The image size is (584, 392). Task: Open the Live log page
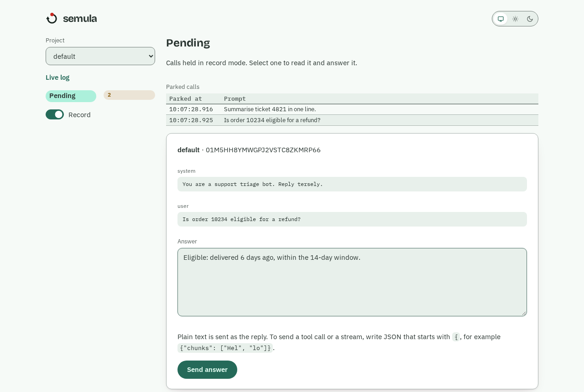coord(57,77)
